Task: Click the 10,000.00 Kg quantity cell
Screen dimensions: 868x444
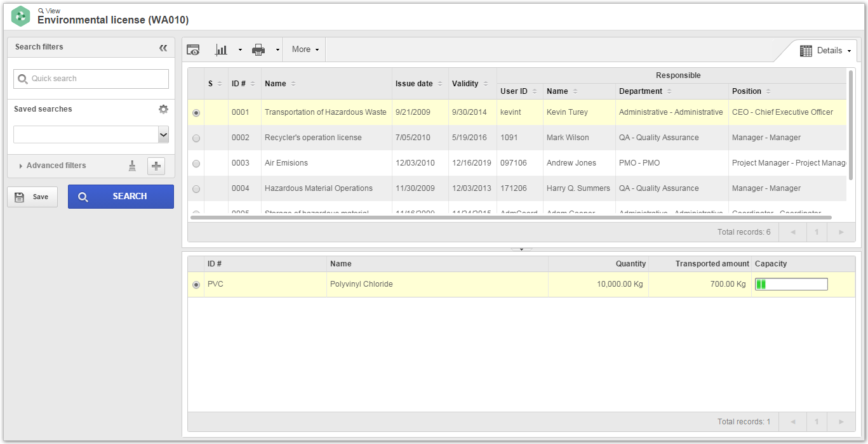Action: (x=598, y=284)
